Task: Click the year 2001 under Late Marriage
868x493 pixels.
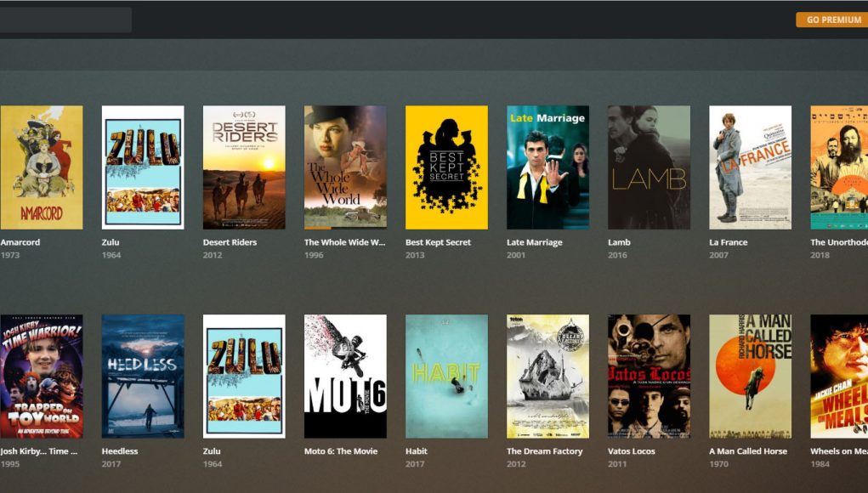Action: click(x=516, y=255)
